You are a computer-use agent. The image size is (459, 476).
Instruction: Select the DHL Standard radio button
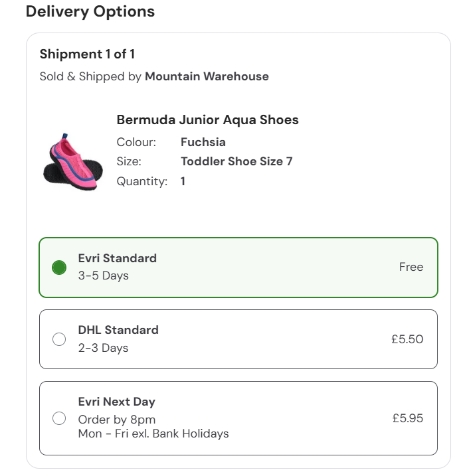[x=59, y=339]
